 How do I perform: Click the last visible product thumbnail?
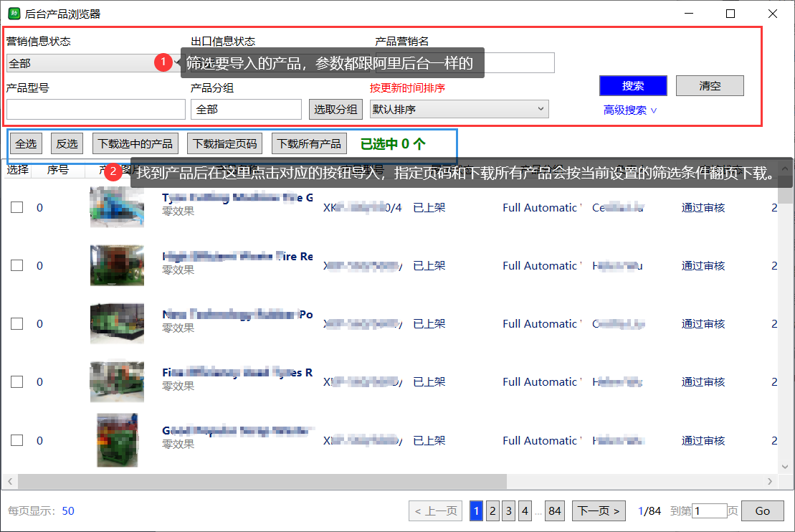(x=117, y=440)
